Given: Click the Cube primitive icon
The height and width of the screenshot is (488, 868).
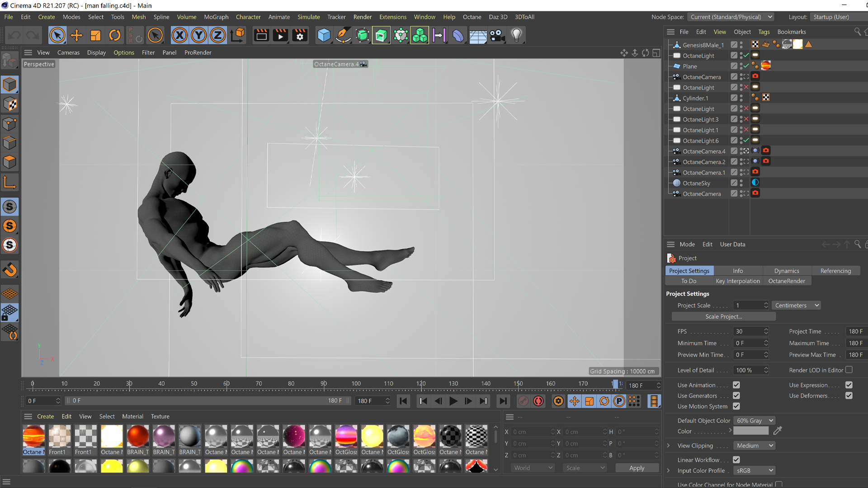Looking at the screenshot, I should (324, 35).
